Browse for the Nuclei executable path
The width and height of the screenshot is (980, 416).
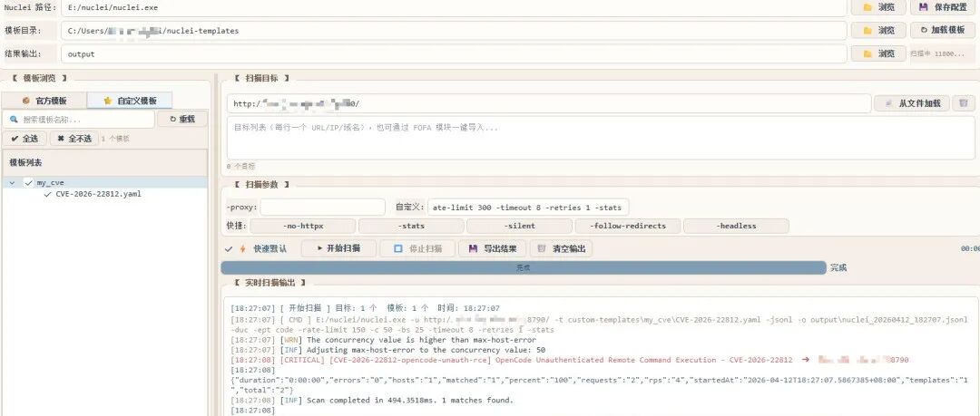pos(878,7)
